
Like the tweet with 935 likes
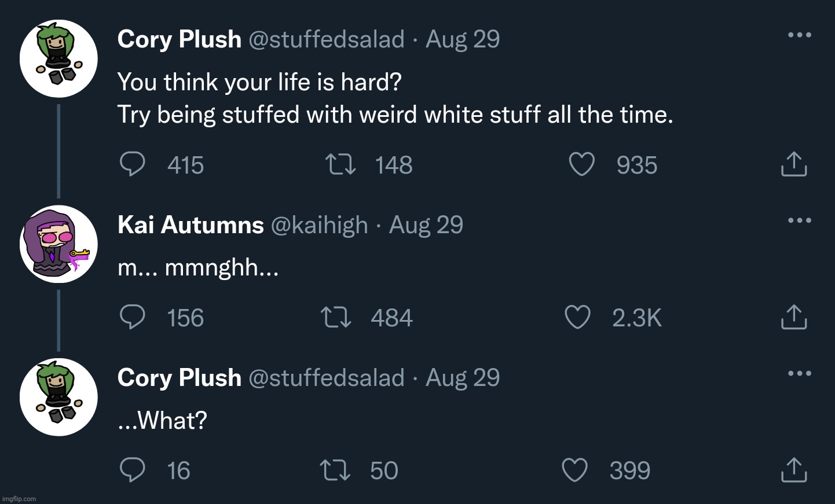[x=581, y=164]
